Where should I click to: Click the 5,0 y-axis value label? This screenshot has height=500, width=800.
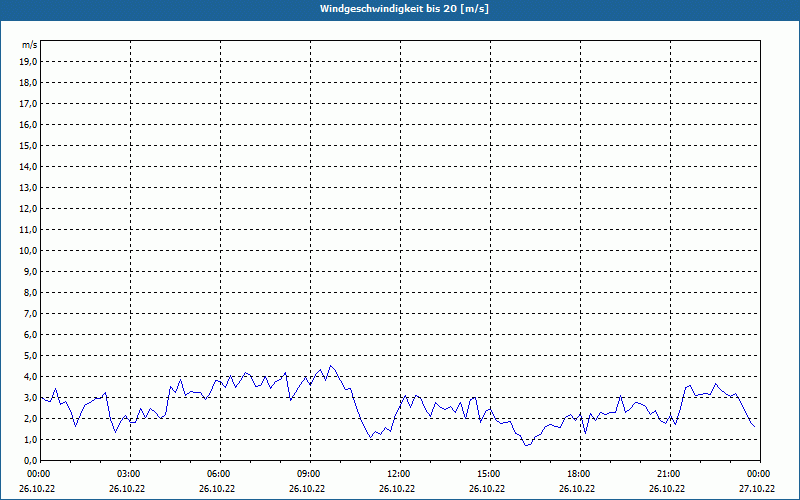click(31, 355)
